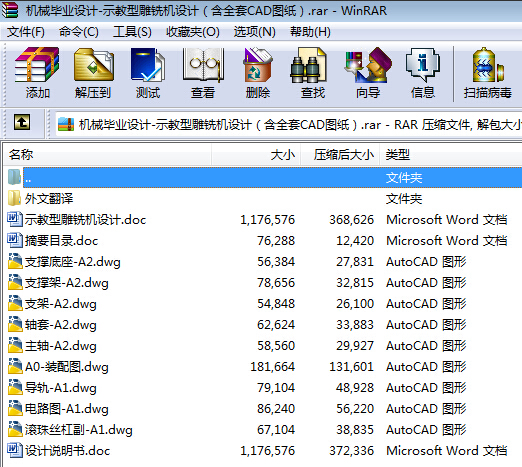Click the dwg icon of 电路图-A1.dwg
Image resolution: width=522 pixels, height=467 pixels.
pos(15,408)
